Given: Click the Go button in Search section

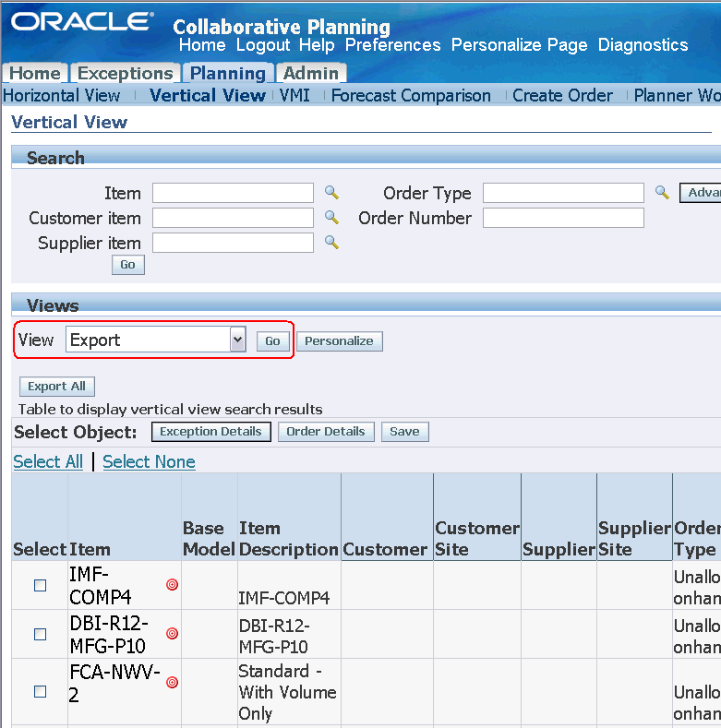Looking at the screenshot, I should click(x=127, y=265).
